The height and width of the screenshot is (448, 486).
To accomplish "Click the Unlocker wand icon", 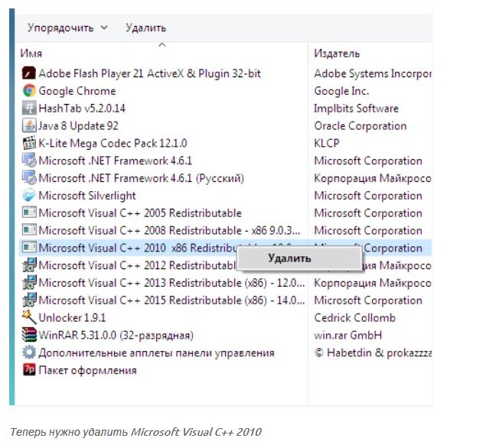I will point(29,317).
